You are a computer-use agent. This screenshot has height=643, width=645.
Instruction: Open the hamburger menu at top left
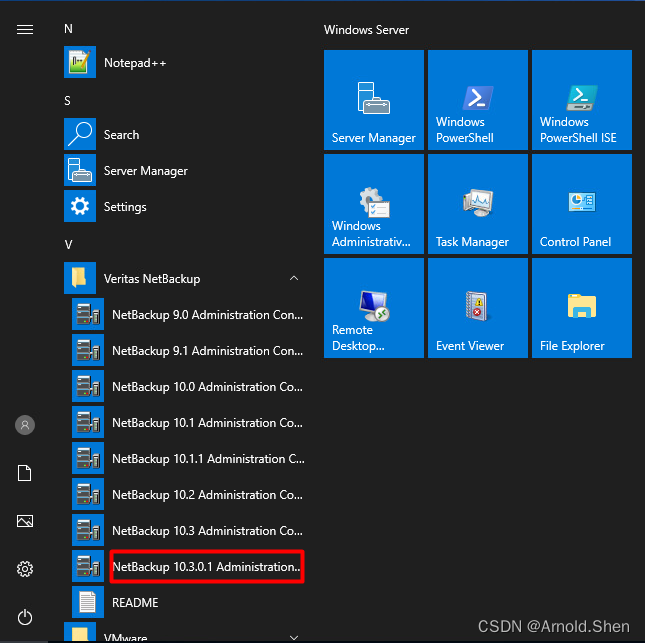[x=25, y=30]
